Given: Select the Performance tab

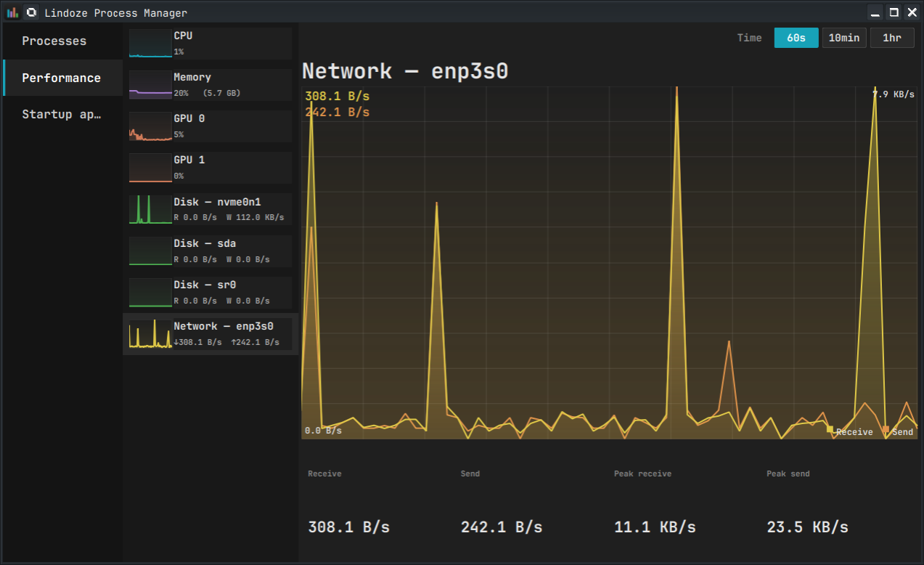Looking at the screenshot, I should click(63, 78).
